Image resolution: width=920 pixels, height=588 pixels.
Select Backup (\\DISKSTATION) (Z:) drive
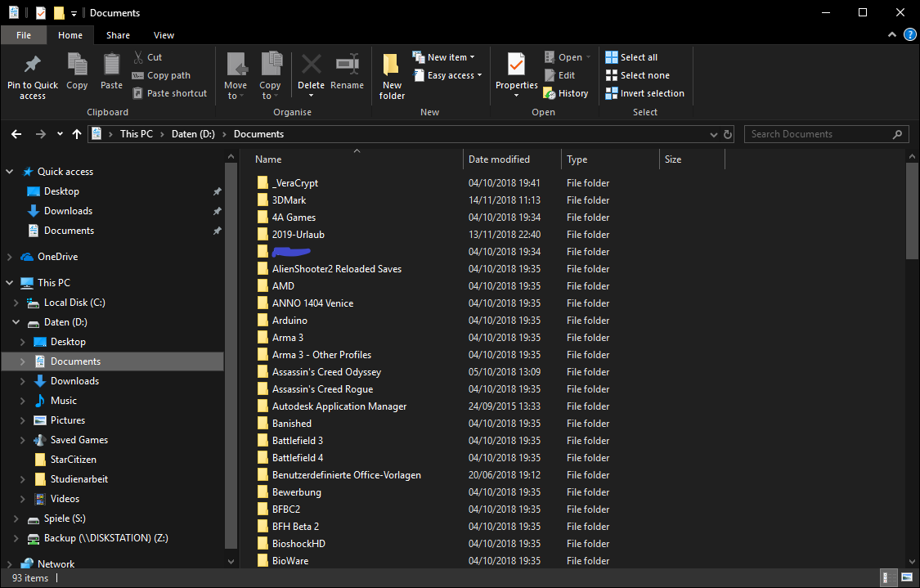point(106,538)
